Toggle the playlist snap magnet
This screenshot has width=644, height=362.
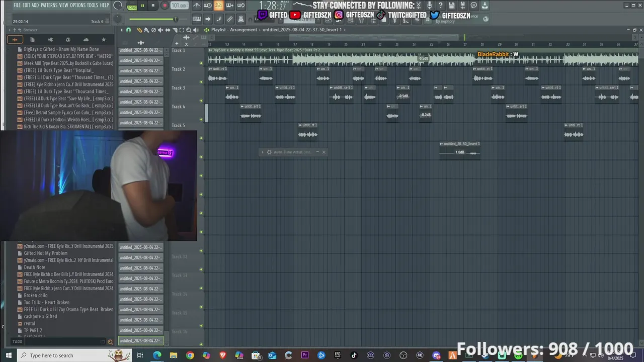[x=128, y=30]
